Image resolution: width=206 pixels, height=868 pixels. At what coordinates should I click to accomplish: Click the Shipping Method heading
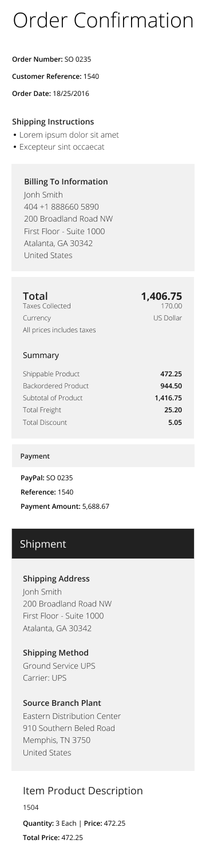tap(56, 653)
